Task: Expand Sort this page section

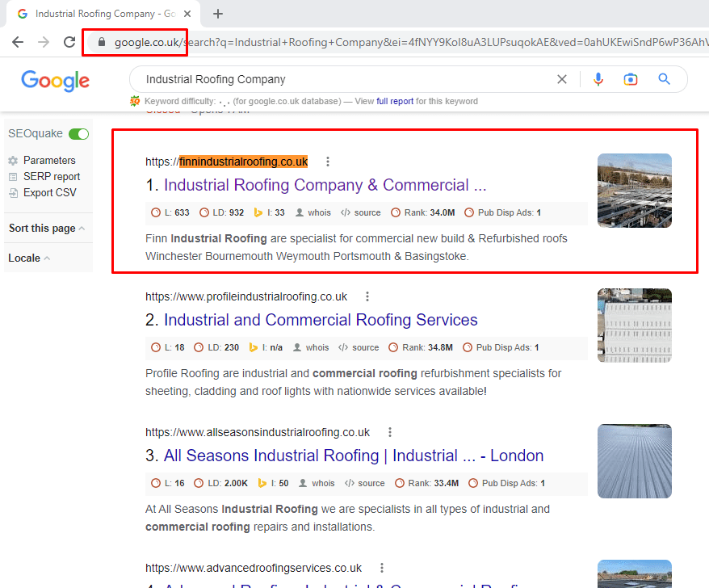Action: tap(47, 228)
